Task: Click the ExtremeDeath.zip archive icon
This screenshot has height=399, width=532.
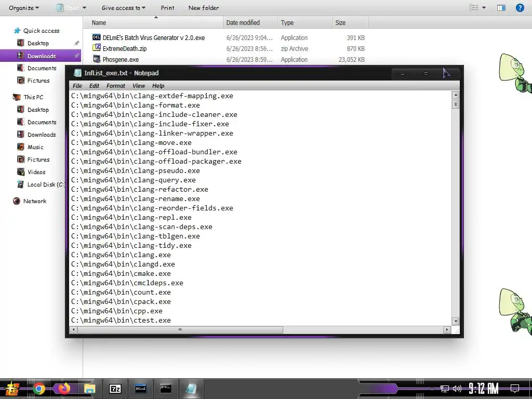Action: pos(97,48)
